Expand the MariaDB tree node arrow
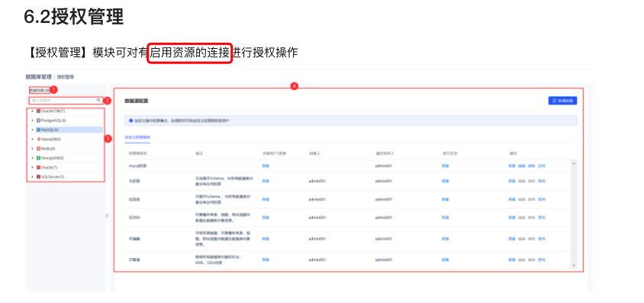Screen dimensions: 644x303 click(x=33, y=139)
